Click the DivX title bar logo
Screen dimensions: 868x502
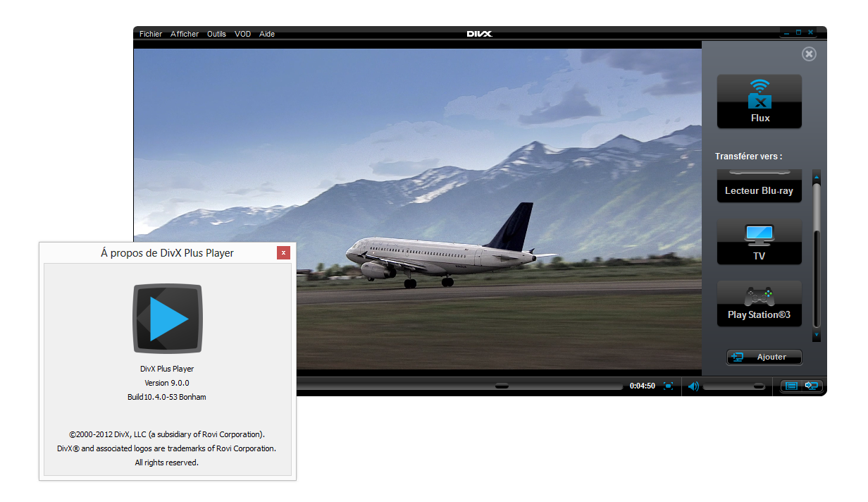click(x=479, y=33)
